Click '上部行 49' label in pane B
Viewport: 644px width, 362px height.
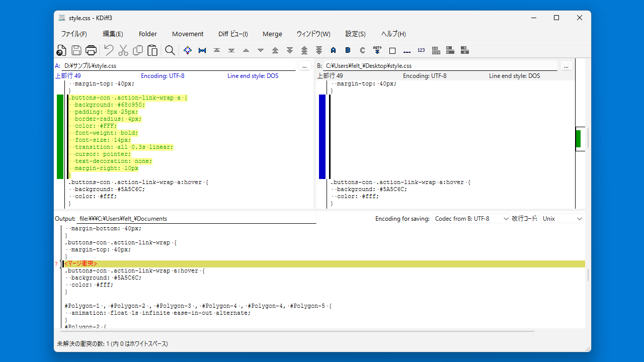click(330, 76)
